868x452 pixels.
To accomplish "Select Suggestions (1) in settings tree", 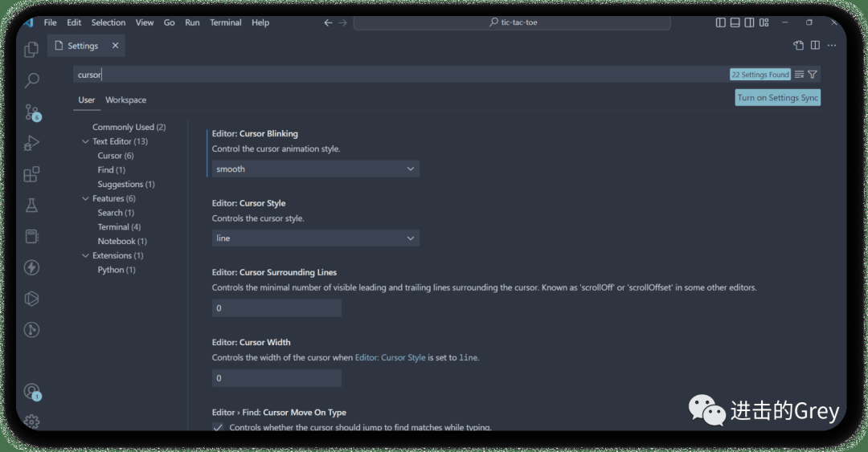I will 126,184.
